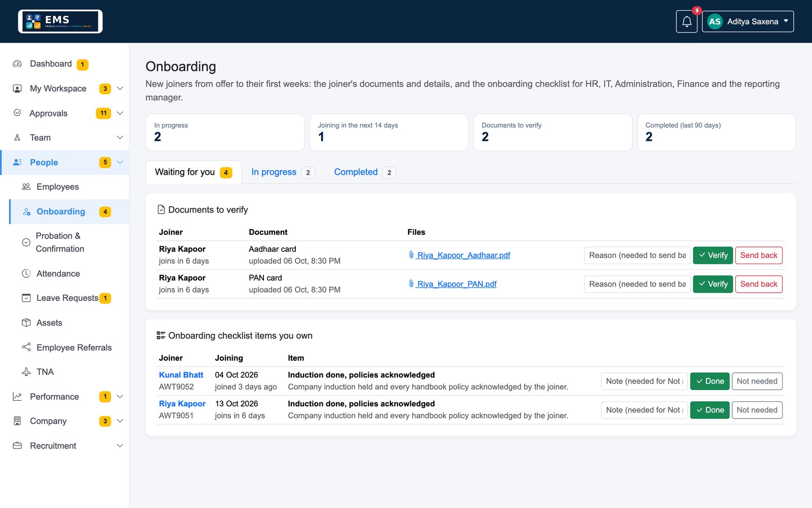Screen dimensions: 812x508
Task: Click reason field for Aadhaar card
Action: 637,255
